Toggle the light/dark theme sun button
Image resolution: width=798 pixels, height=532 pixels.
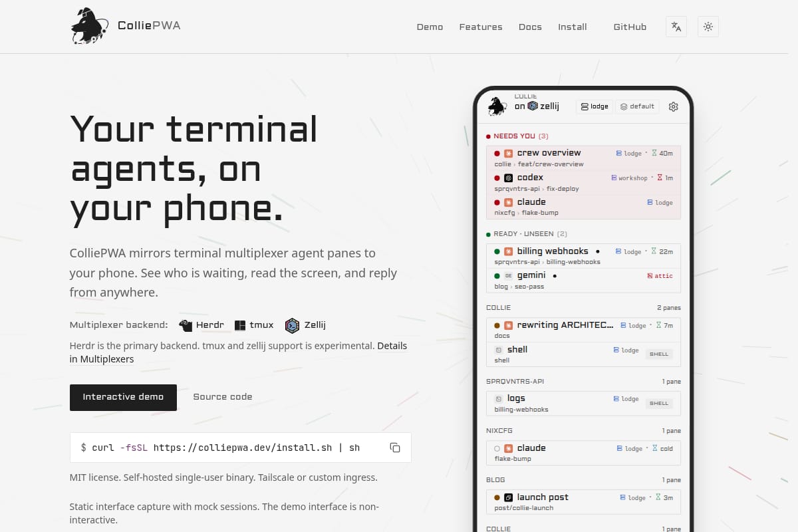(x=708, y=27)
